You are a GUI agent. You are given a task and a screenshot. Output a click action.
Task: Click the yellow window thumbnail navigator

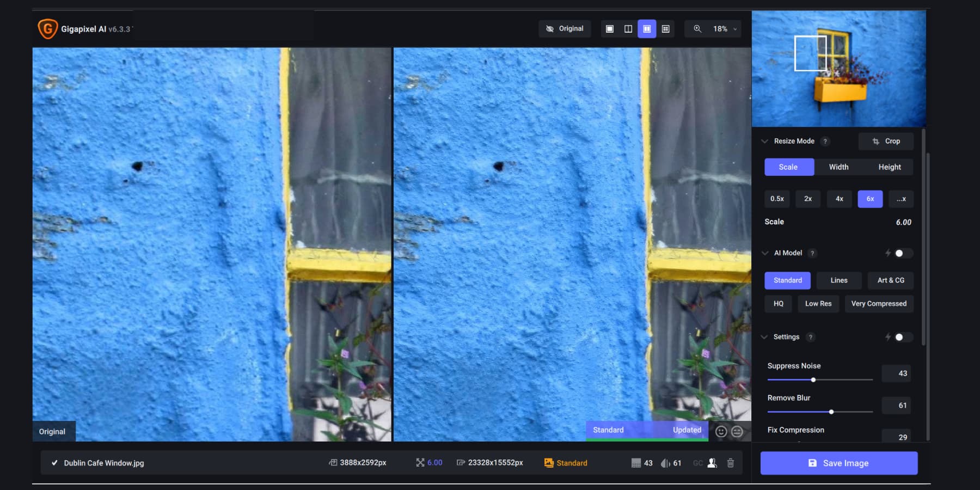pyautogui.click(x=838, y=68)
